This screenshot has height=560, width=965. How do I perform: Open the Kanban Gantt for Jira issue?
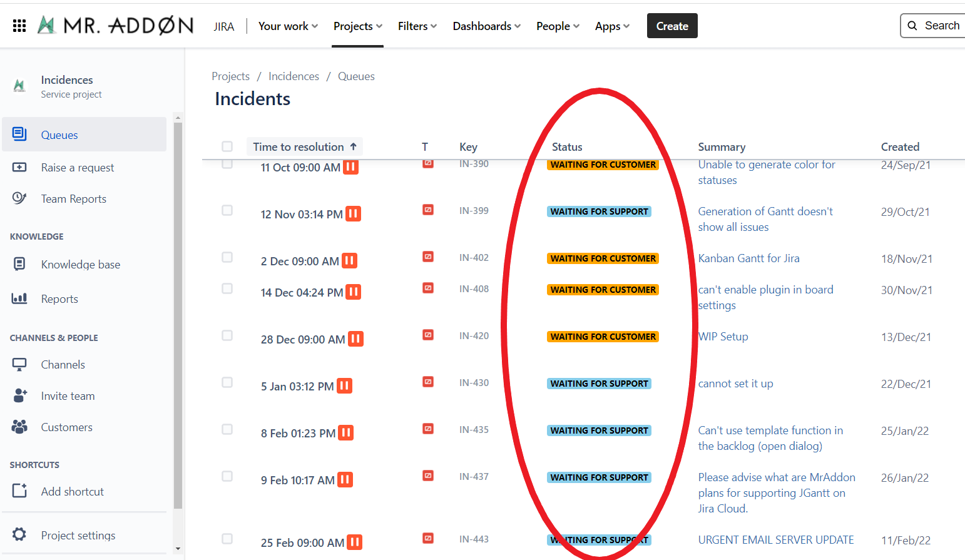point(748,258)
